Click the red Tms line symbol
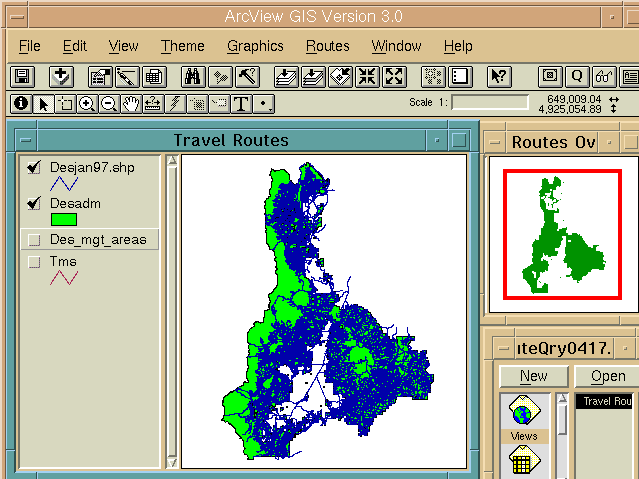The height and width of the screenshot is (479, 639). tap(64, 278)
